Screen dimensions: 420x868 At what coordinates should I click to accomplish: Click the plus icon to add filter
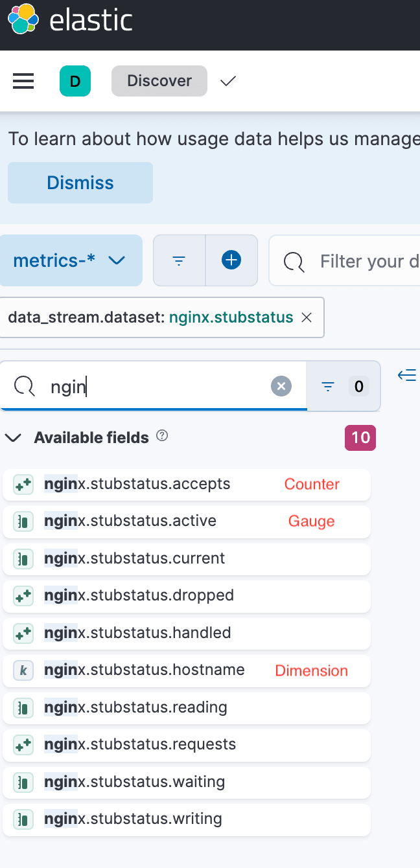point(231,260)
